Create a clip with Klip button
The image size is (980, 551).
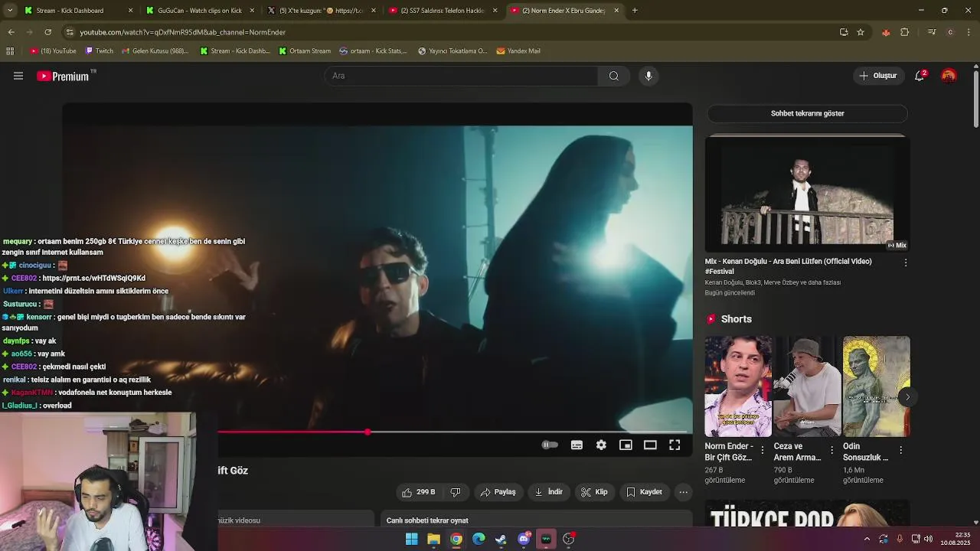[594, 492]
